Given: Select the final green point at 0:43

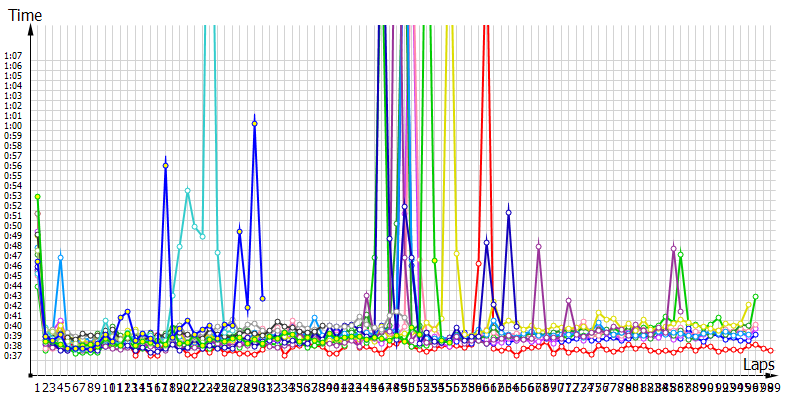Looking at the screenshot, I should click(756, 296).
